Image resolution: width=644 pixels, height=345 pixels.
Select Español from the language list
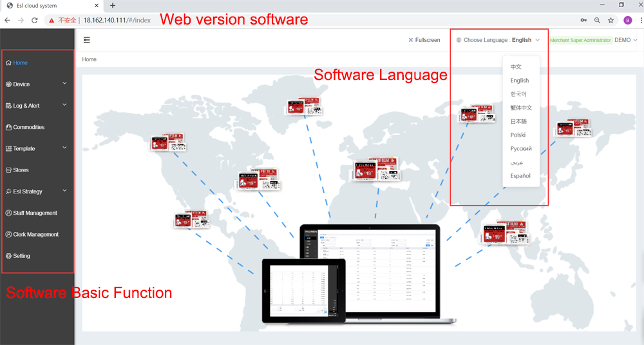[520, 176]
